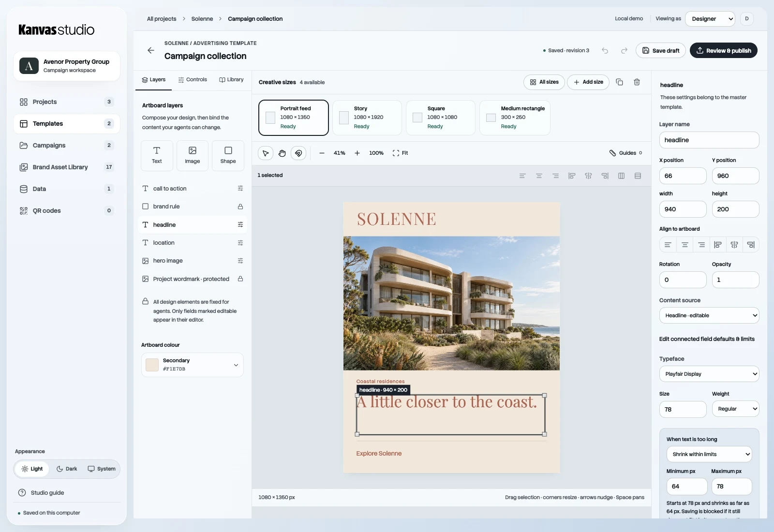Viewport: 774px width, 532px height.
Task: Select the Story 1080 × 1920 size
Action: [x=367, y=118]
